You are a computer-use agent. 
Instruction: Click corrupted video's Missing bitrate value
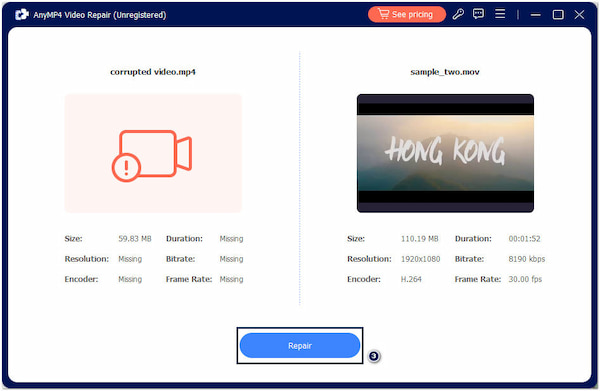pos(231,259)
